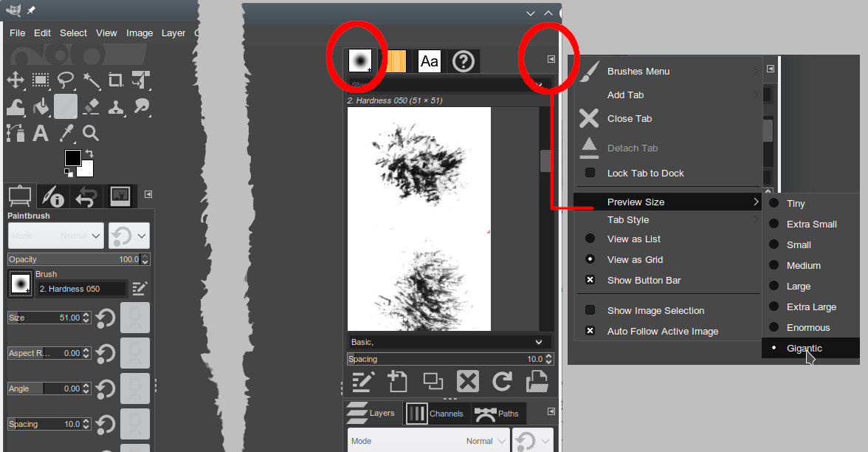This screenshot has width=868, height=452.
Task: Select the Bucket Fill tool
Action: (x=41, y=107)
